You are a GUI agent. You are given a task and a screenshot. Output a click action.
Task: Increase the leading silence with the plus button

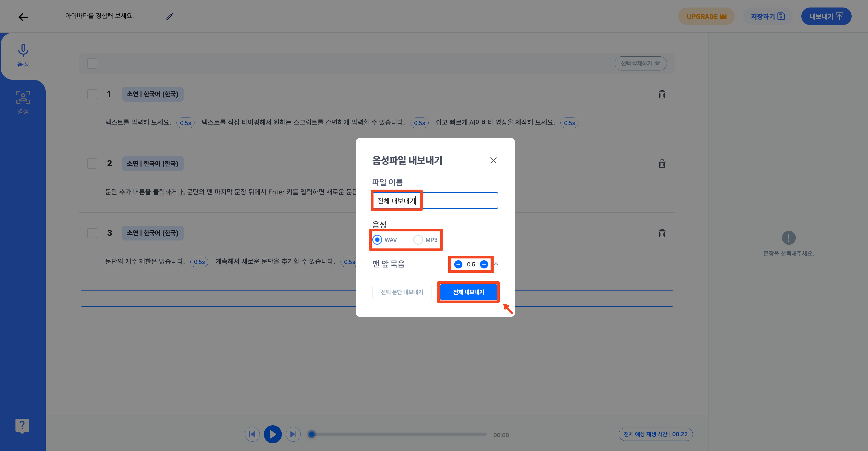(x=484, y=264)
